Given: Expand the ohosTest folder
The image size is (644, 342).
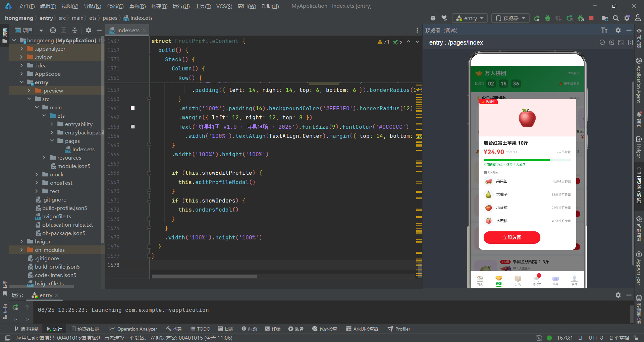Looking at the screenshot, I should pos(37,183).
